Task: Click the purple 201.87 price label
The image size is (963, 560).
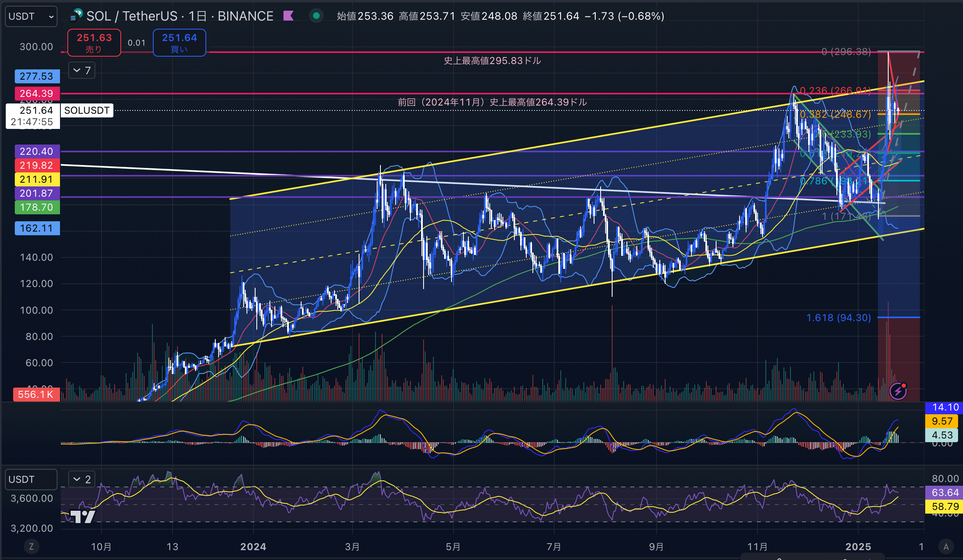Action: coord(37,193)
